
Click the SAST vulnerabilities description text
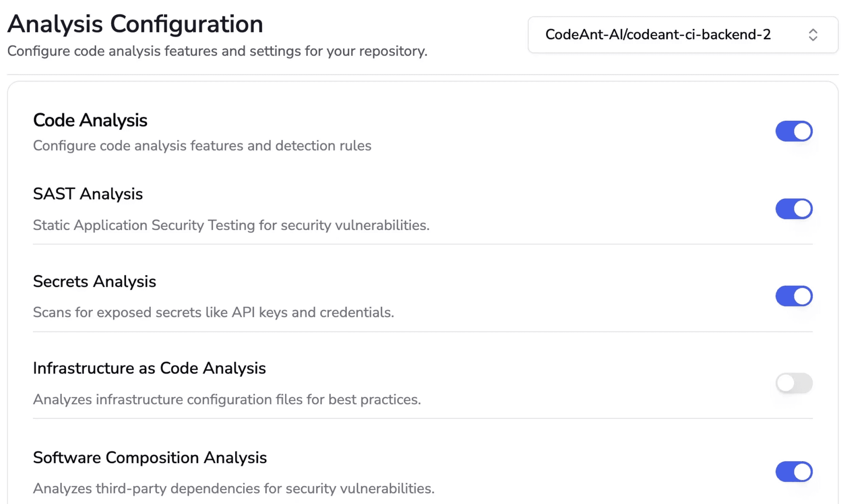(231, 225)
